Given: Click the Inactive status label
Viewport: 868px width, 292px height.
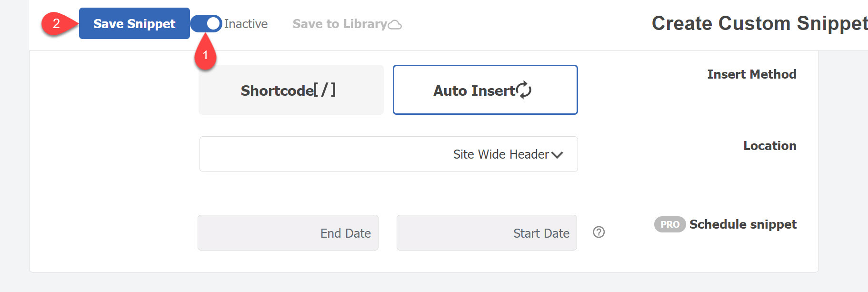Looking at the screenshot, I should [246, 24].
